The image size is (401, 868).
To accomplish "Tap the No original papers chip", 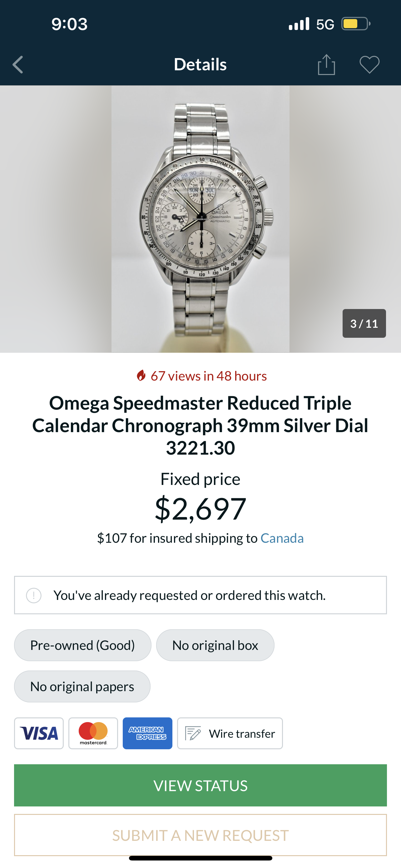I will pos(82,686).
